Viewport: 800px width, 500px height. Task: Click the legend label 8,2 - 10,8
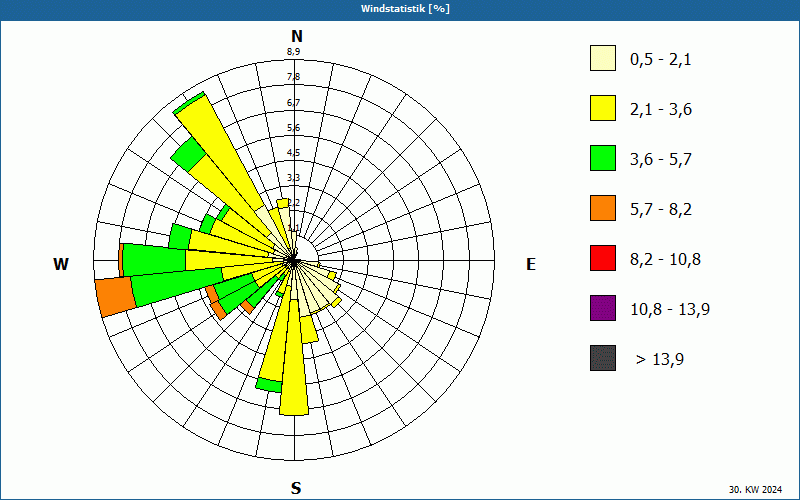click(x=665, y=260)
